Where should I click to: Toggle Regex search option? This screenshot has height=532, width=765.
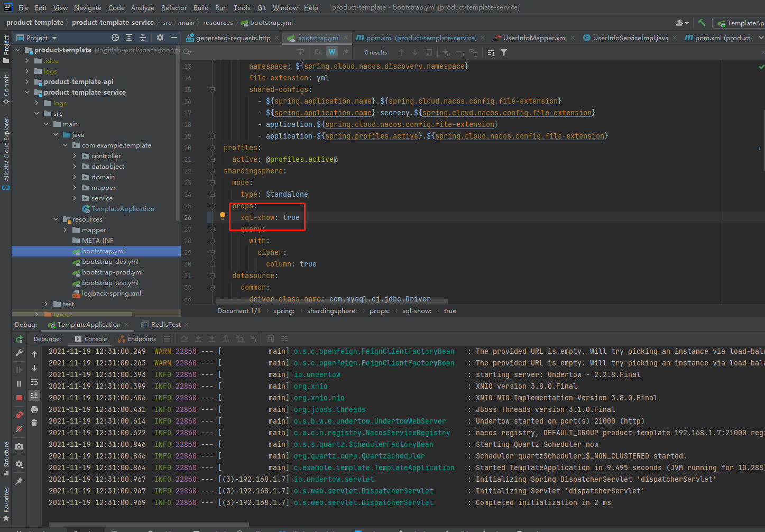345,52
